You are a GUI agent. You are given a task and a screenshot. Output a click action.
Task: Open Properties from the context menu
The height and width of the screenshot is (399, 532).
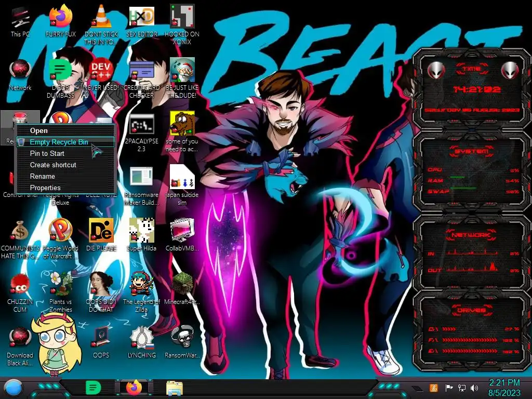pyautogui.click(x=65, y=188)
